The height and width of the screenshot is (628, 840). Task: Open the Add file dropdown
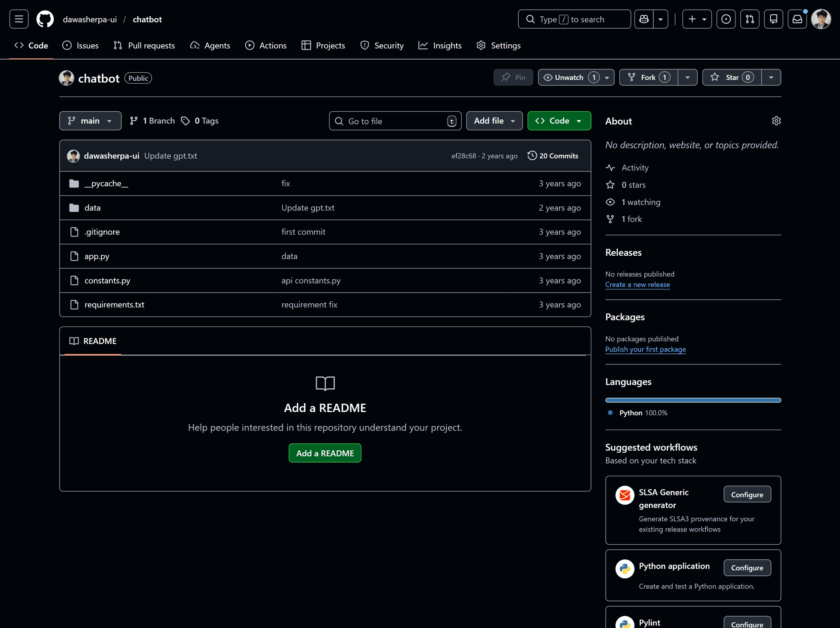point(494,121)
